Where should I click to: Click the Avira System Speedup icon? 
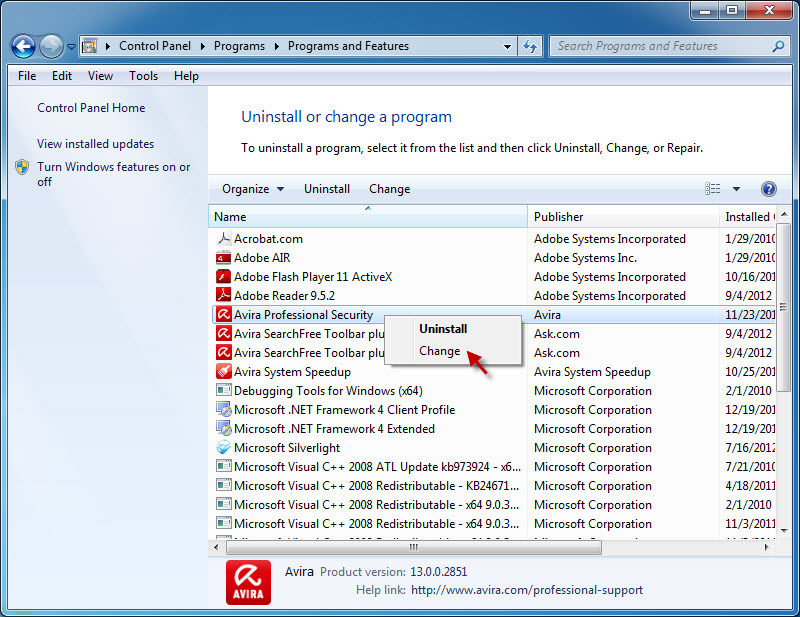(223, 372)
